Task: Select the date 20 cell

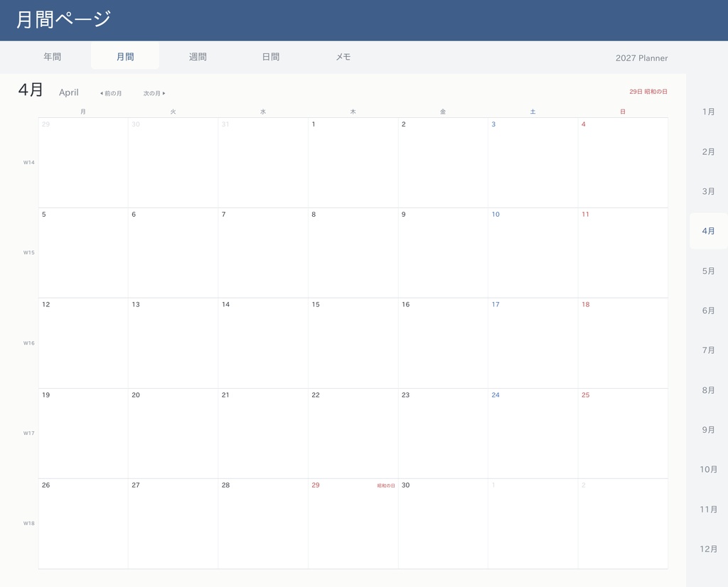Action: pyautogui.click(x=173, y=433)
